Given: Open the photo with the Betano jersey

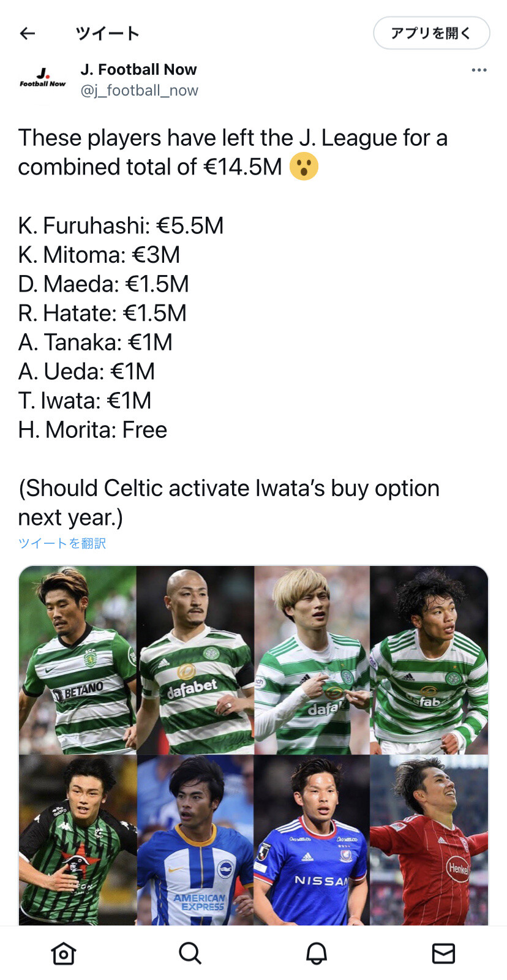Looking at the screenshot, I should click(78, 660).
